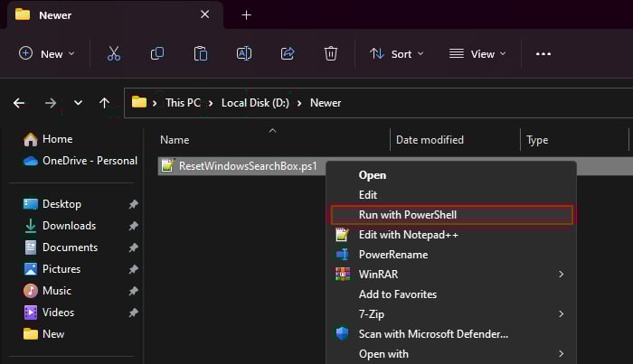
Task: Choose PowerRename in context menu
Action: pos(451,255)
